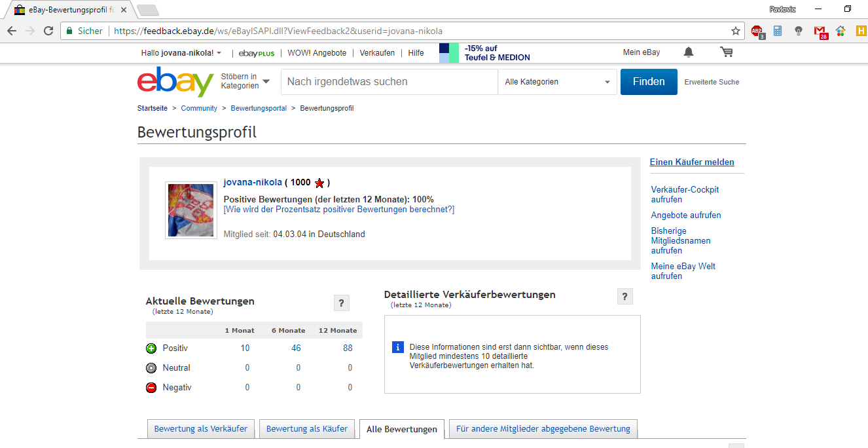Open help for Aktuelle Bewertungen
This screenshot has height=448, width=868.
click(341, 303)
